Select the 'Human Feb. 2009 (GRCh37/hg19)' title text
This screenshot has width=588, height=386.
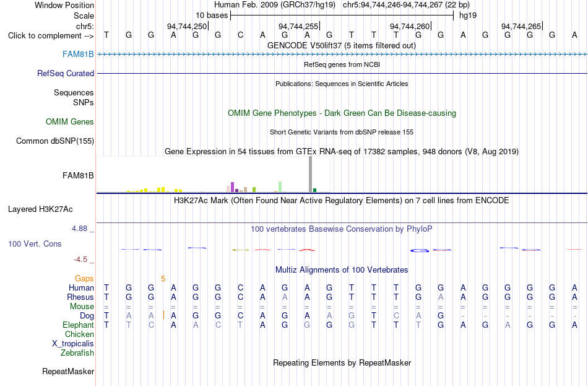(274, 5)
